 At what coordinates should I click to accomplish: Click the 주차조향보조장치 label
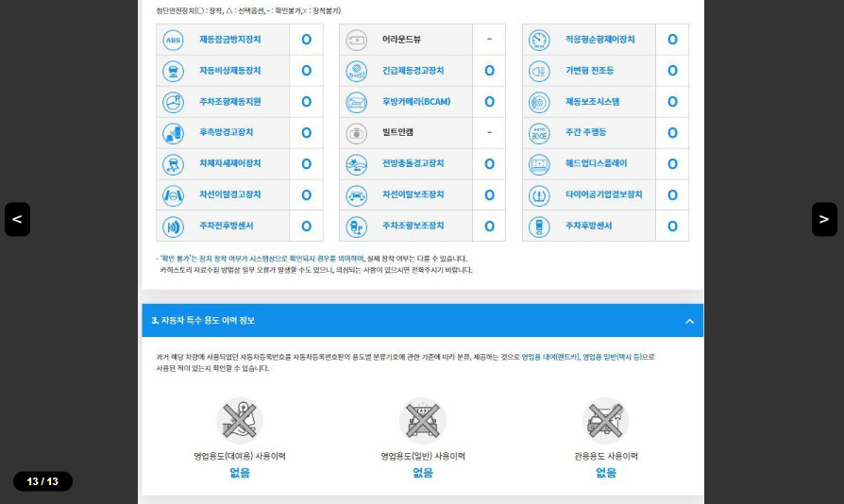tap(414, 226)
